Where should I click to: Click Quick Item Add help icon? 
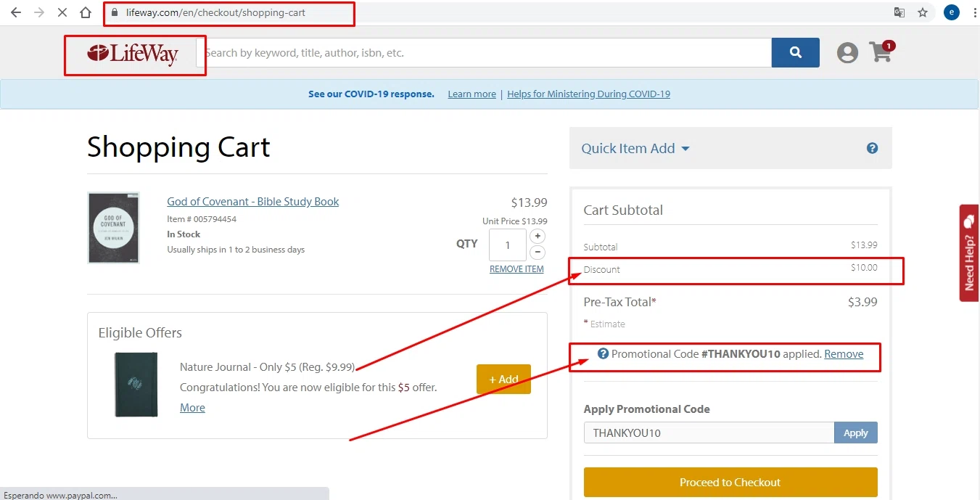pyautogui.click(x=873, y=148)
